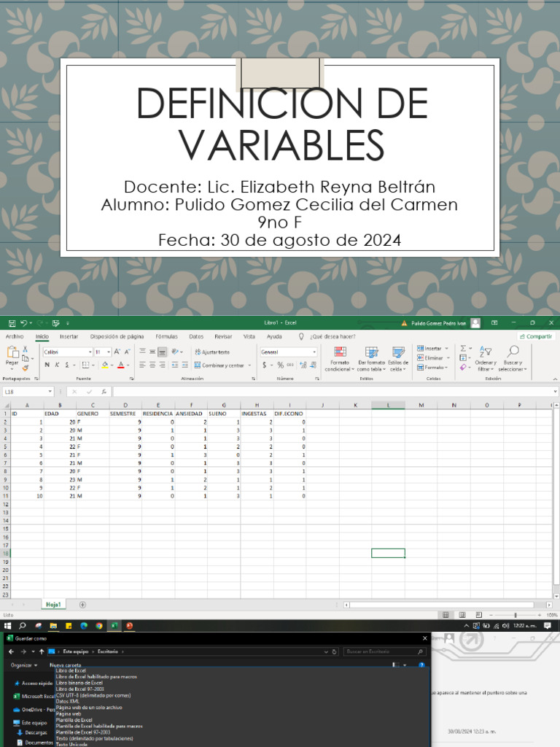Toggle italic with the K button
Image resolution: width=560 pixels, height=747 pixels.
[x=57, y=365]
